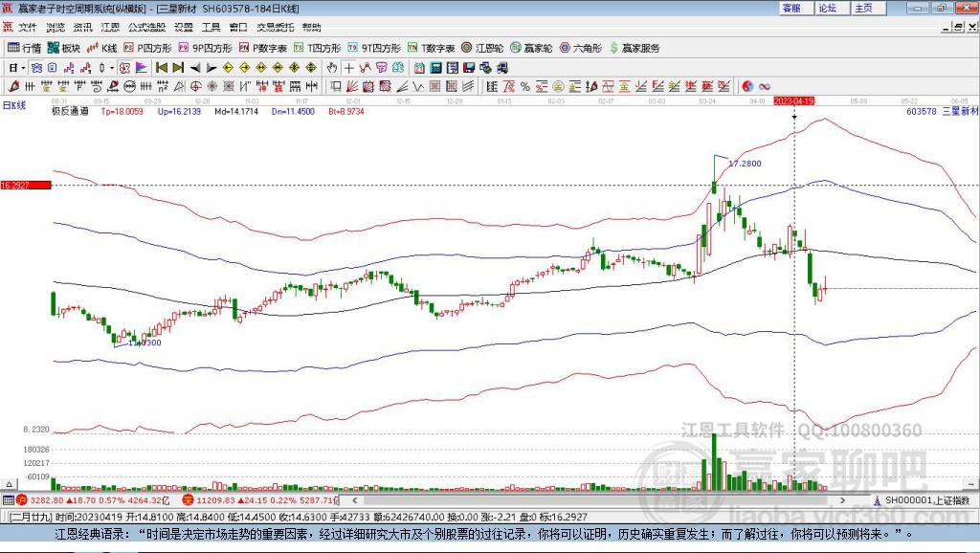Open the calendar icon in toolbar
The image size is (980, 553).
click(419, 68)
